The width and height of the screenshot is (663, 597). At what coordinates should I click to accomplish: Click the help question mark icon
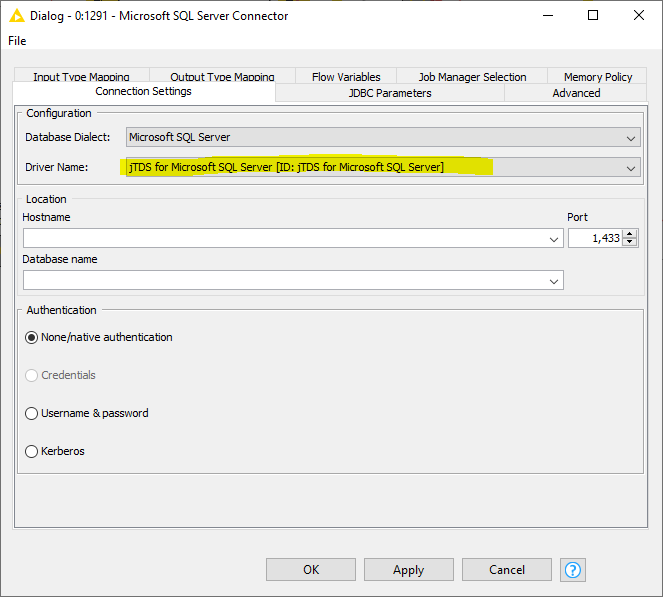[x=573, y=569]
